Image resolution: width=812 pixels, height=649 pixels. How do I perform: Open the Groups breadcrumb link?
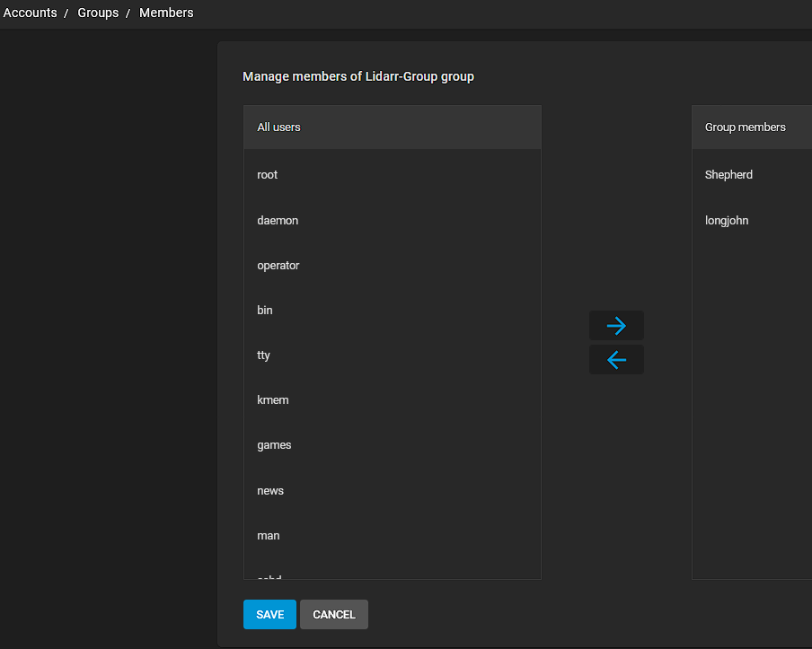98,13
